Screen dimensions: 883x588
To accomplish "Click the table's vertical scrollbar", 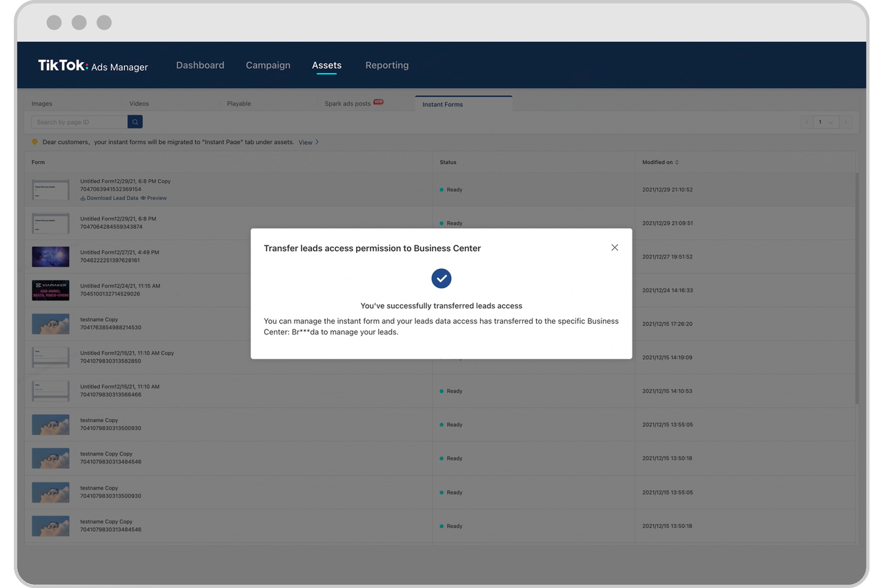I will tap(857, 290).
